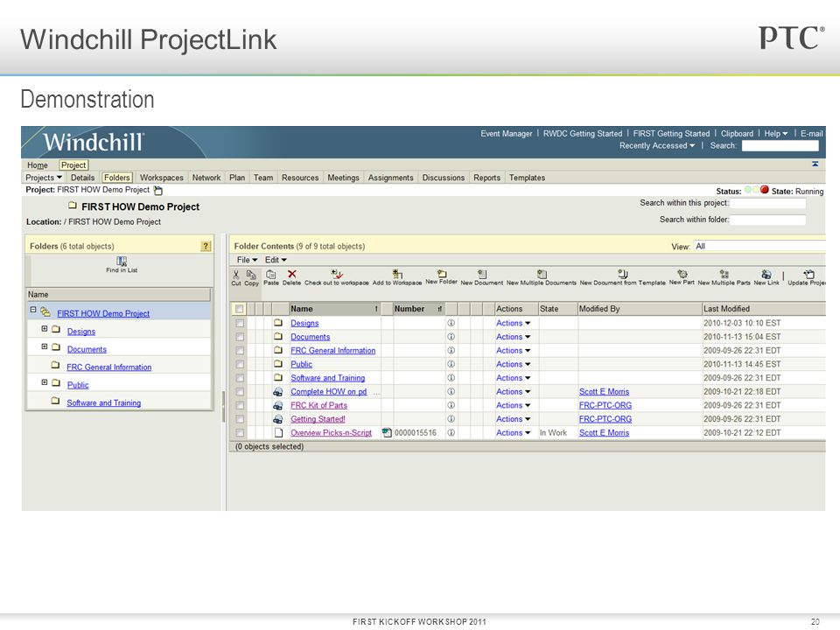Click info icon in Complete HOW on pd row
840x630 pixels.
point(451,392)
